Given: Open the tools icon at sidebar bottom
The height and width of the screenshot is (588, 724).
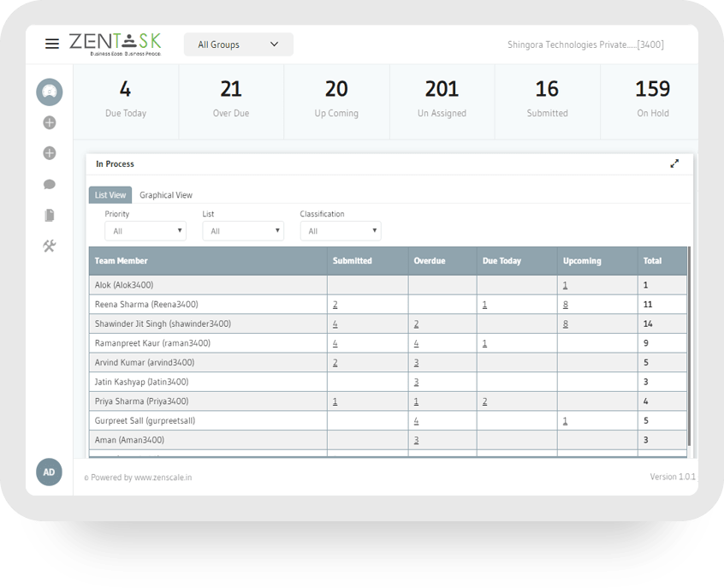Looking at the screenshot, I should 49,246.
